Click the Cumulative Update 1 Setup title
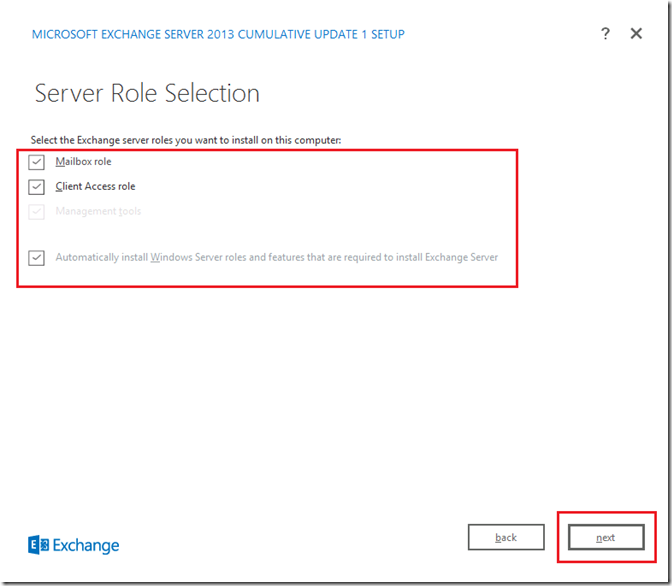 pos(218,35)
